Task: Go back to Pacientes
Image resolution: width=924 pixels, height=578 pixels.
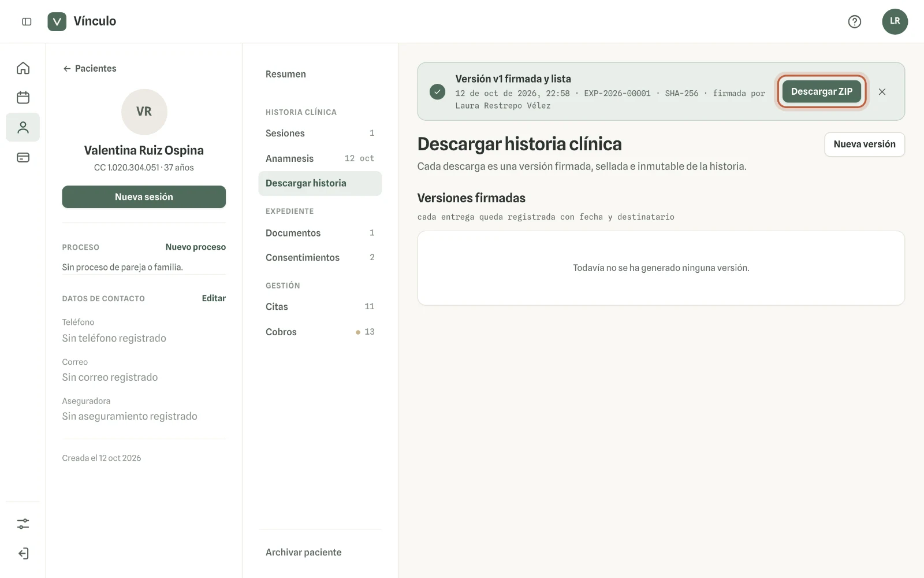Action: click(90, 68)
